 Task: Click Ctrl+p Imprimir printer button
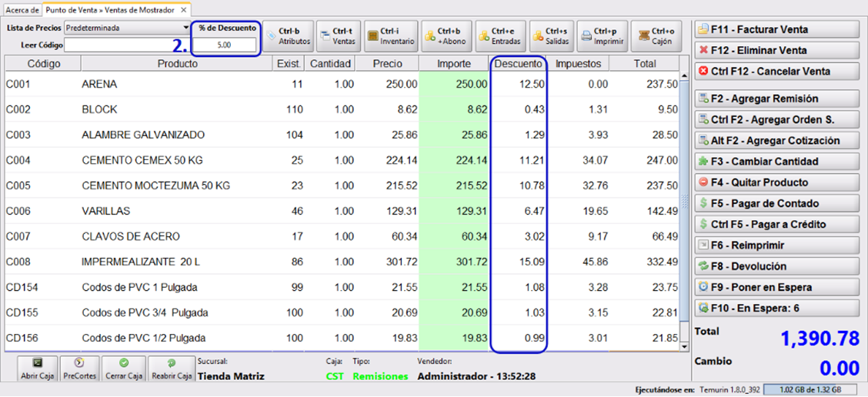[x=603, y=36]
